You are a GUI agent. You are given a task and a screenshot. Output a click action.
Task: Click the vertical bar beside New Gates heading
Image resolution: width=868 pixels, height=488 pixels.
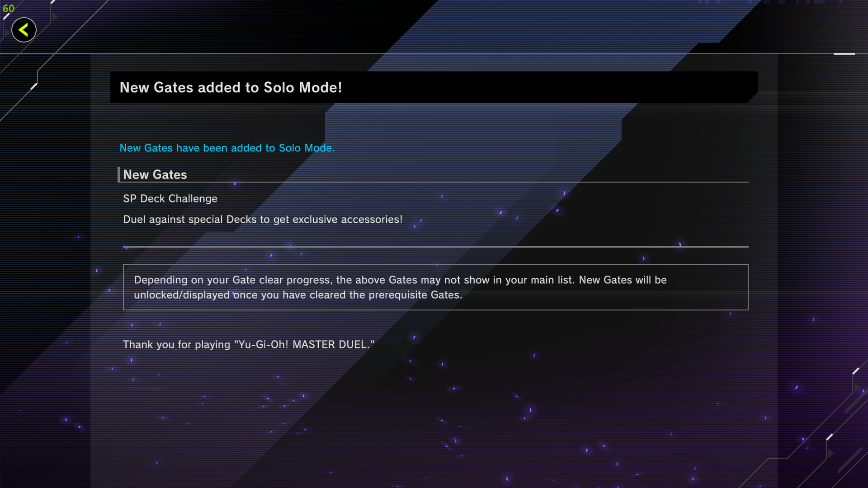pyautogui.click(x=119, y=175)
